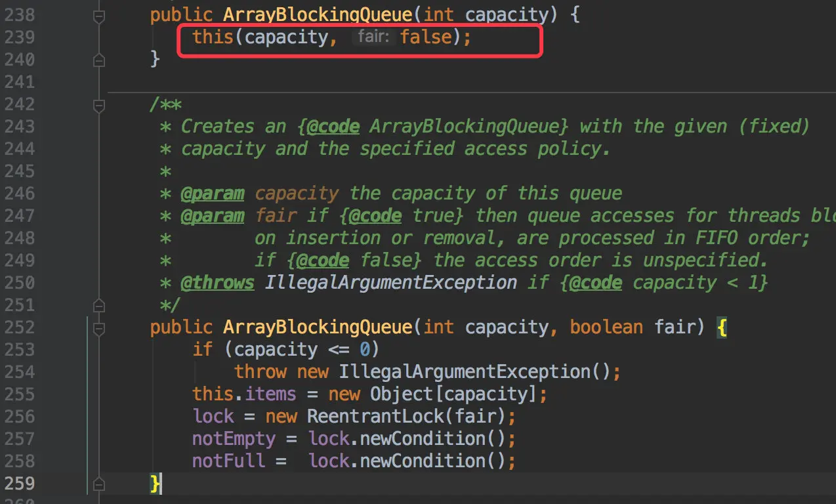Screen dimensions: 836x504
Task: Click the 'public' keyword on line 252
Action: click(181, 327)
